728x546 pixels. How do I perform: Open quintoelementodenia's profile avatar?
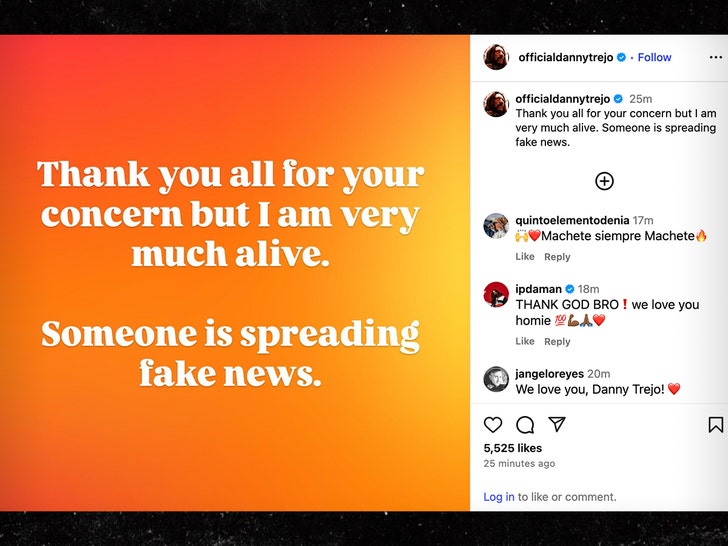pos(496,226)
